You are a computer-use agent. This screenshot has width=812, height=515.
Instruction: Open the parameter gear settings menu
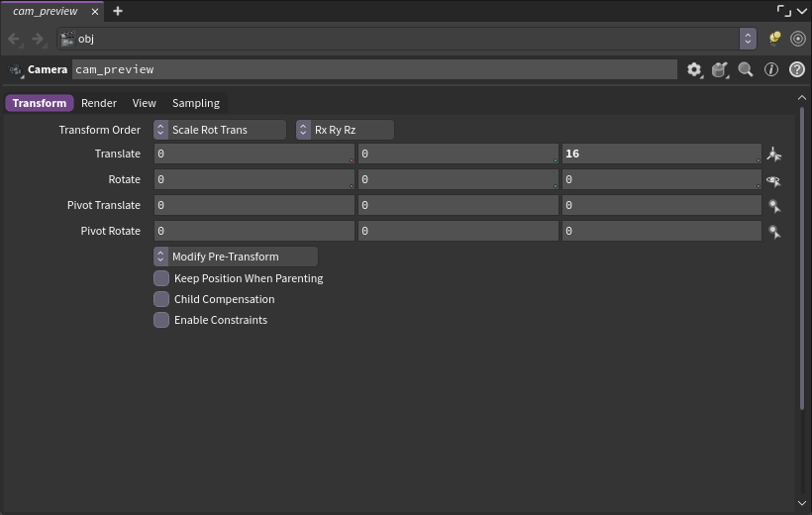[694, 69]
